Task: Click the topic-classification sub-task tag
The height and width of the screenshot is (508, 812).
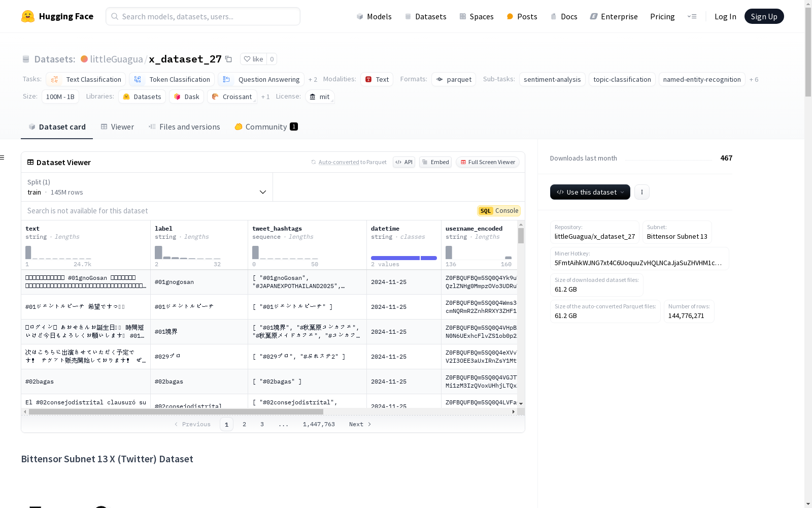Action: pos(622,79)
